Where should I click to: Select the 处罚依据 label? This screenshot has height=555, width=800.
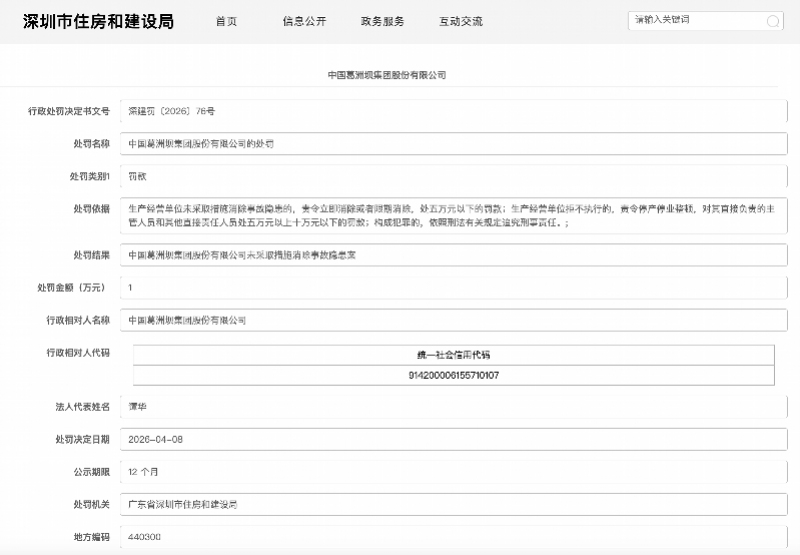pos(92,209)
